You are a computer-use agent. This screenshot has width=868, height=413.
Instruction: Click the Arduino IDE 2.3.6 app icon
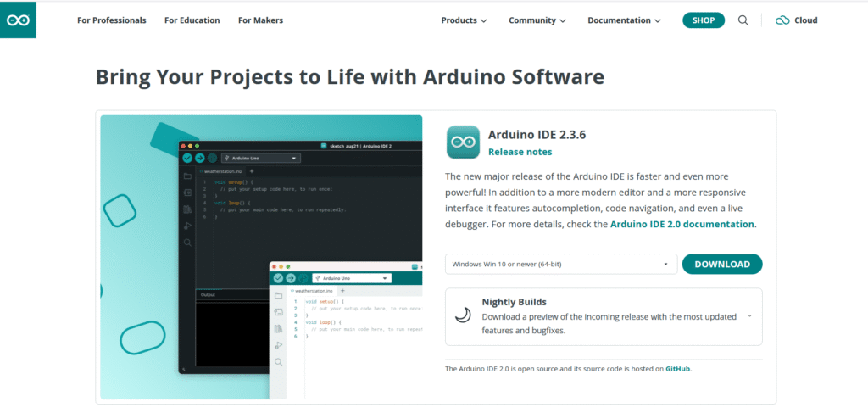tap(463, 142)
